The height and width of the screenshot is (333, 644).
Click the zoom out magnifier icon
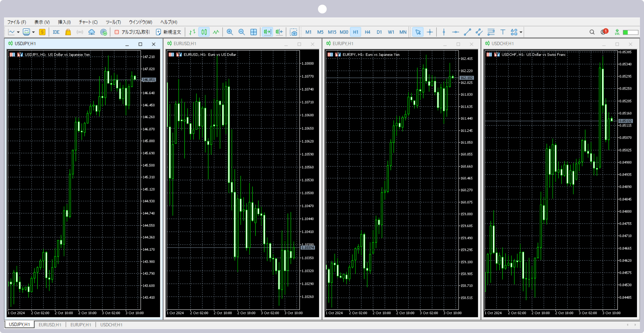[x=241, y=32]
